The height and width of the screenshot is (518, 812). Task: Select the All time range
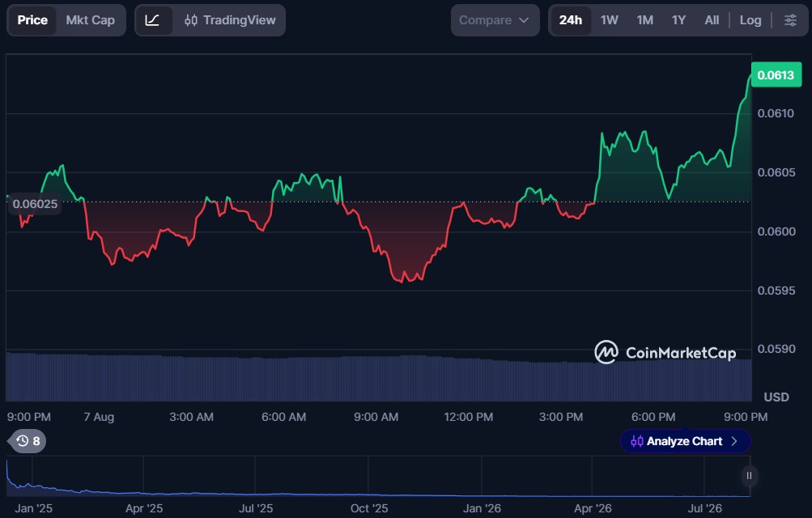pyautogui.click(x=712, y=20)
